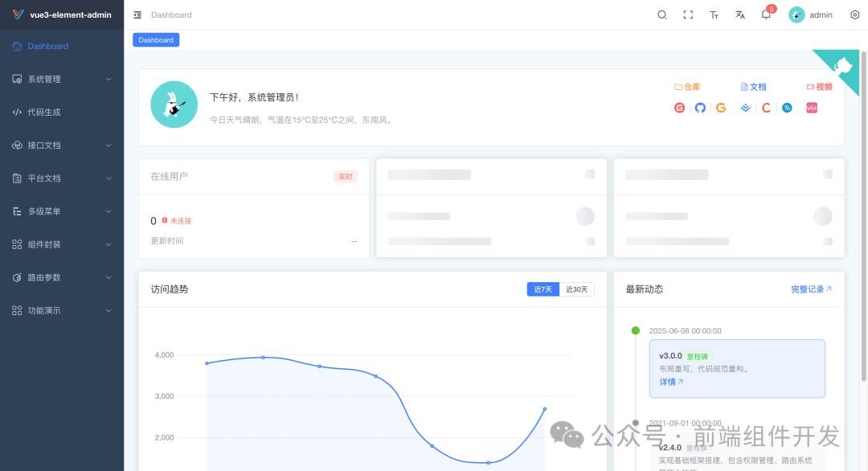The width and height of the screenshot is (868, 471).
Task: Click the 详情 link in v3.0.0 entry
Action: click(669, 381)
